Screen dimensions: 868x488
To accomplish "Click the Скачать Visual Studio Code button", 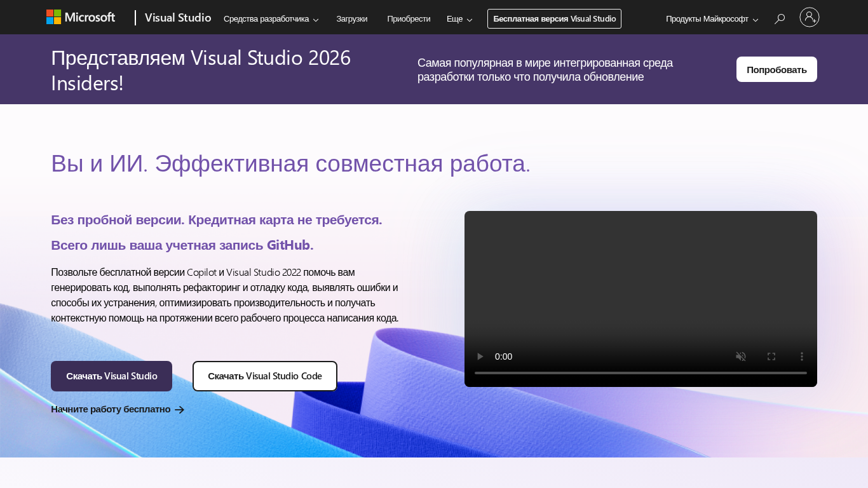I will (264, 376).
